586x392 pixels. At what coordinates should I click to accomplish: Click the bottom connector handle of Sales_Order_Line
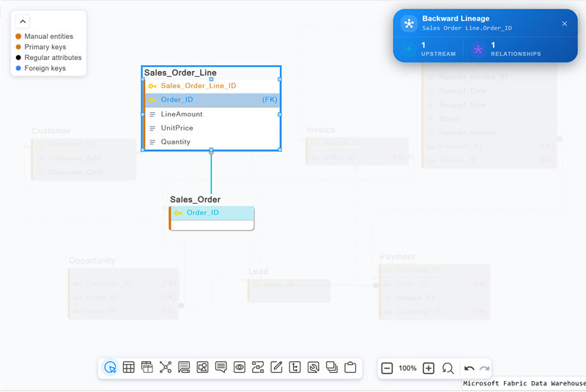click(x=211, y=151)
